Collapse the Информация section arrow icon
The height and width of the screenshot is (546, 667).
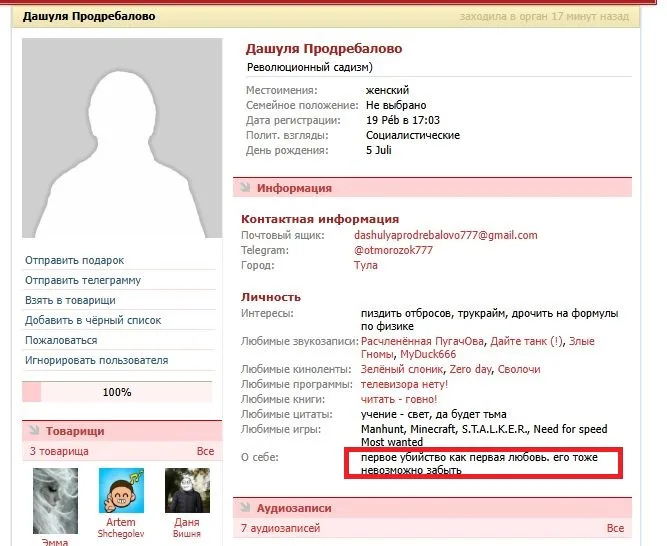245,188
